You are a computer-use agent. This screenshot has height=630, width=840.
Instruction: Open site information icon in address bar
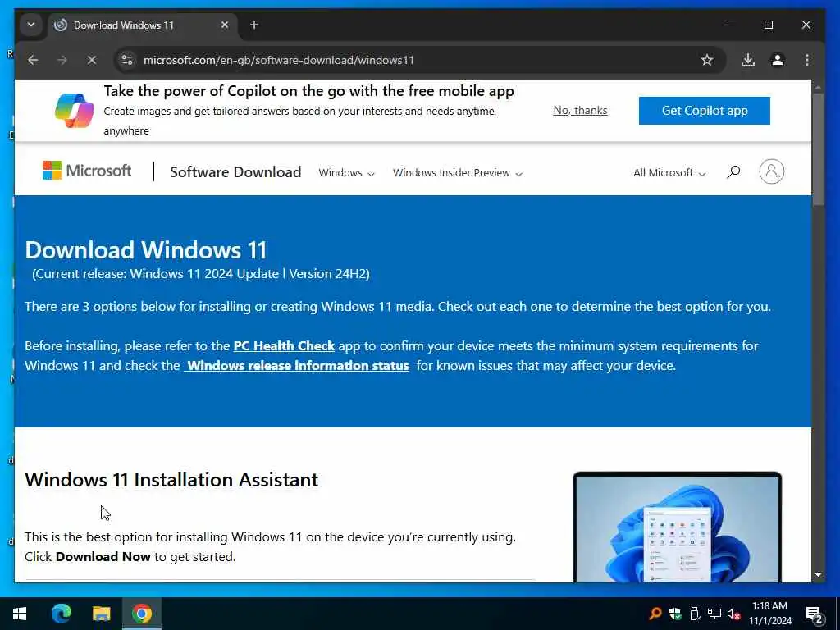127,60
